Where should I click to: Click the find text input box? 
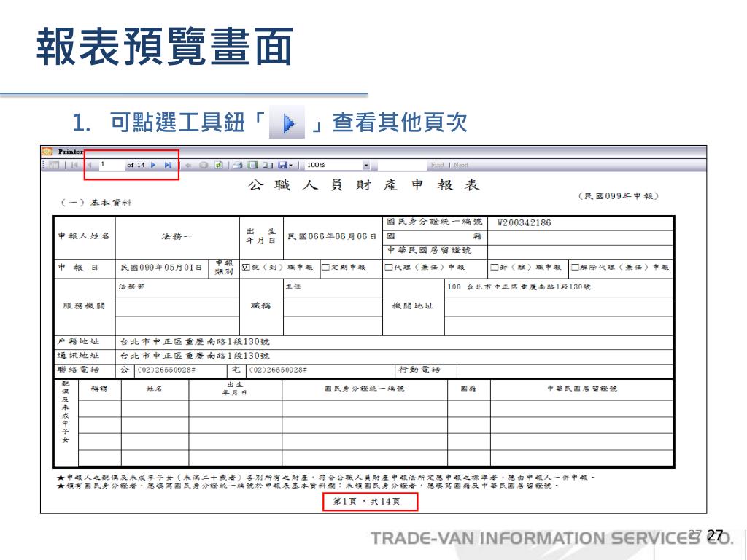pyautogui.click(x=401, y=165)
